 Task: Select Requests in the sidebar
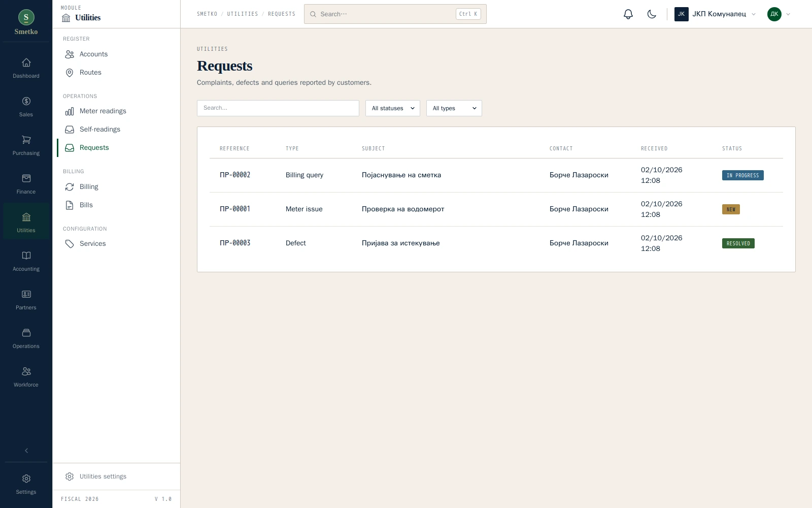[x=116, y=148]
